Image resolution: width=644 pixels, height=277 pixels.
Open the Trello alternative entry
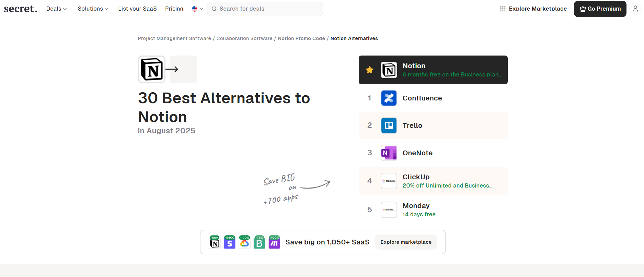(433, 125)
